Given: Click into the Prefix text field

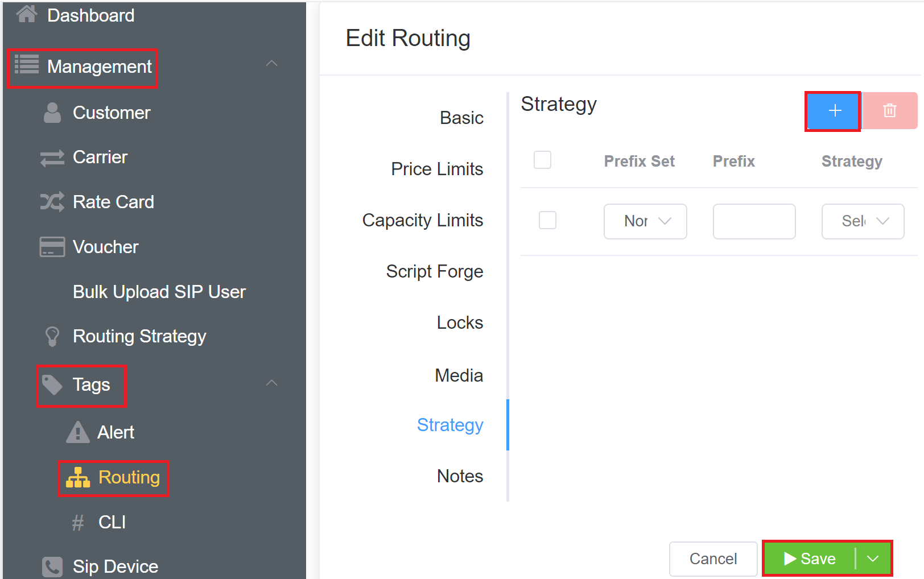Looking at the screenshot, I should [754, 221].
